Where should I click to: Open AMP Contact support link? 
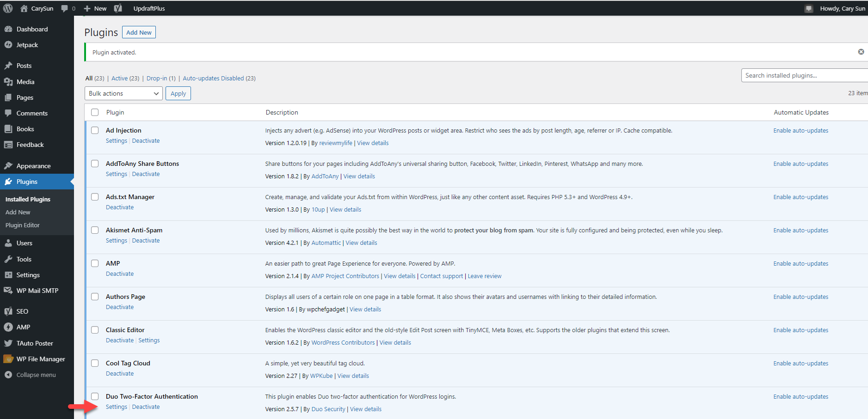click(x=441, y=276)
